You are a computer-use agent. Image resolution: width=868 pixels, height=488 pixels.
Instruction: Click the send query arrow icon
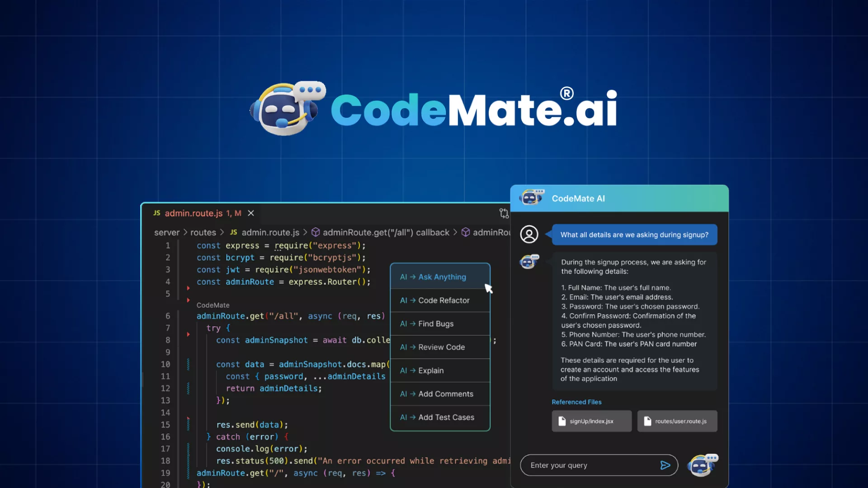click(665, 465)
